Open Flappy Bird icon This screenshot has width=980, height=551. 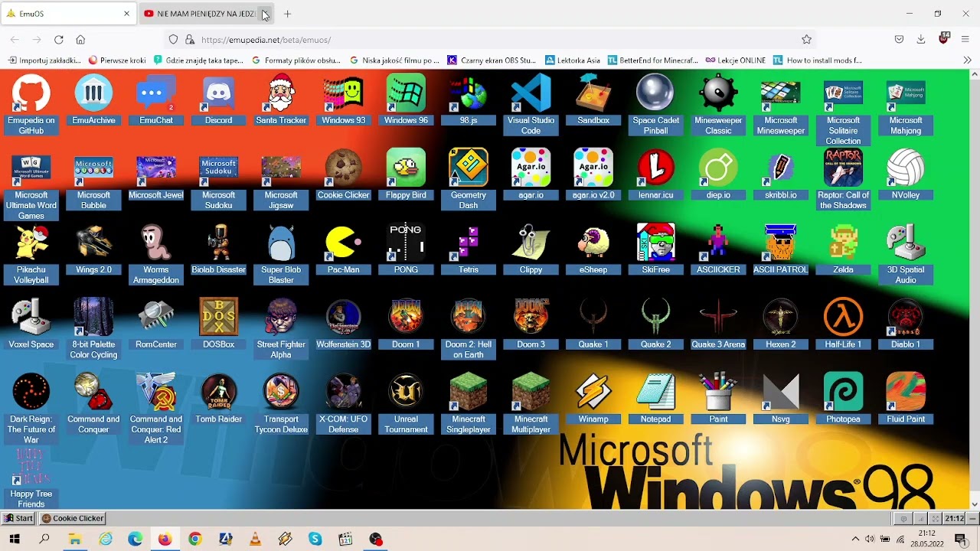click(406, 174)
